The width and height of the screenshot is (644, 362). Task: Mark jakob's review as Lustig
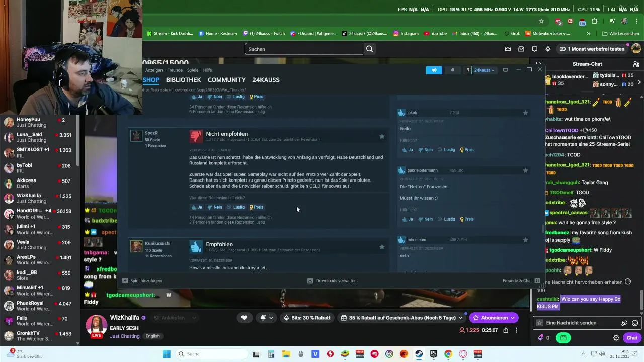pyautogui.click(x=446, y=150)
